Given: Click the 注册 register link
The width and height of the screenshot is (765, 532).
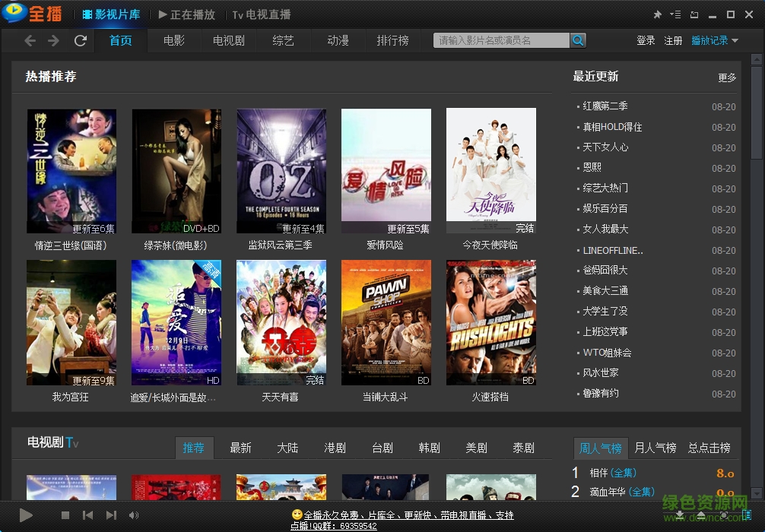Looking at the screenshot, I should [673, 40].
